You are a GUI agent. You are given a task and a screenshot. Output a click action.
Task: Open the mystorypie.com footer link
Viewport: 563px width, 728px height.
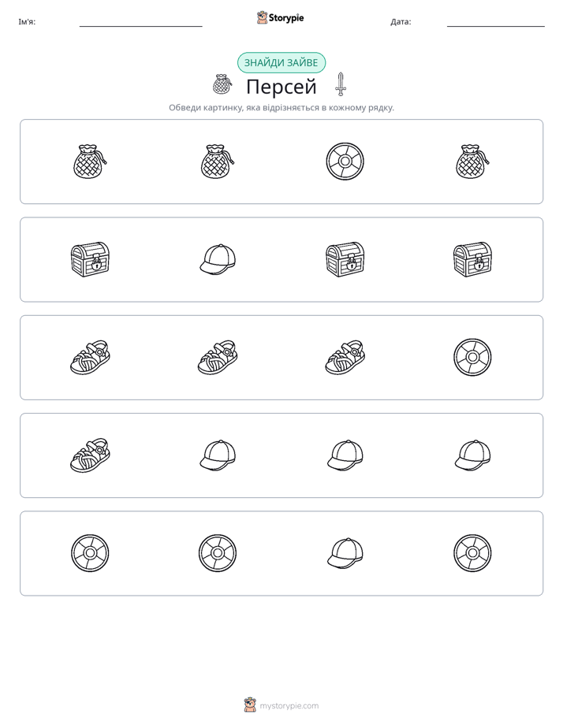tap(289, 706)
